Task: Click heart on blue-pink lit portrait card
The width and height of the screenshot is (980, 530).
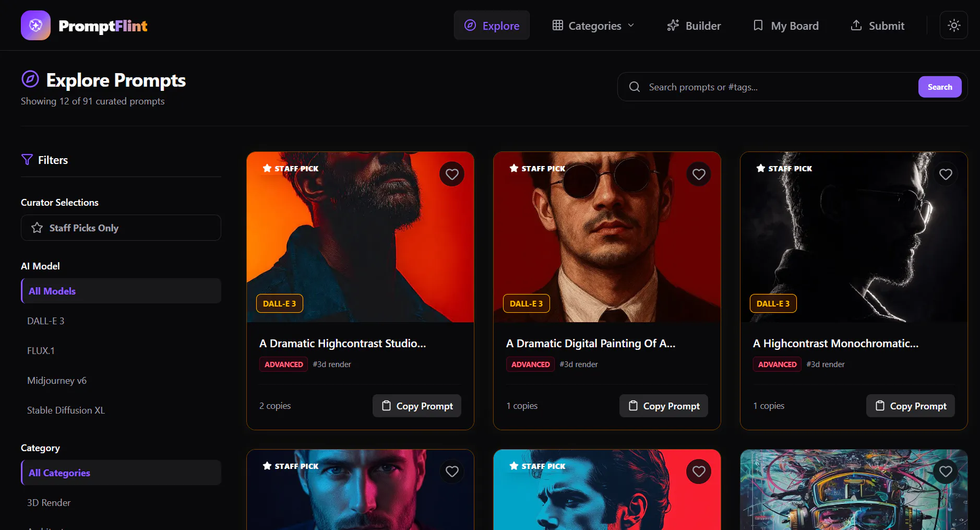Action: coord(452,472)
